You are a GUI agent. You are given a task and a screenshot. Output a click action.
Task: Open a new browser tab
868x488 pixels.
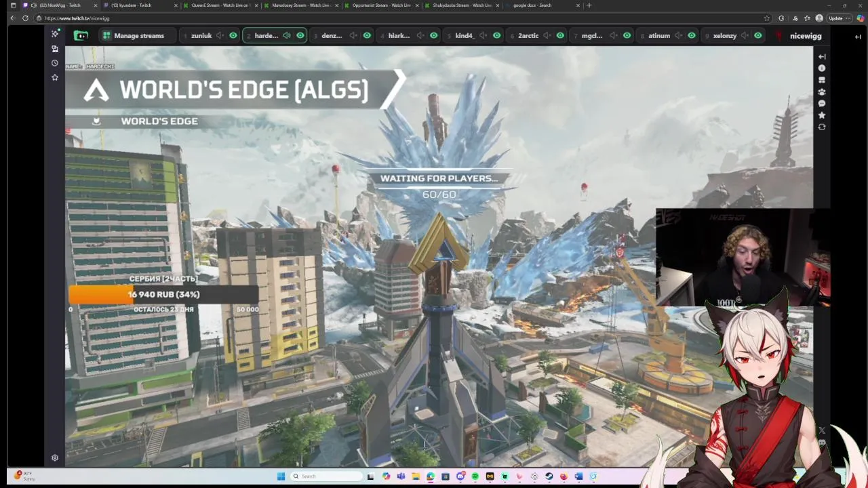click(x=589, y=5)
